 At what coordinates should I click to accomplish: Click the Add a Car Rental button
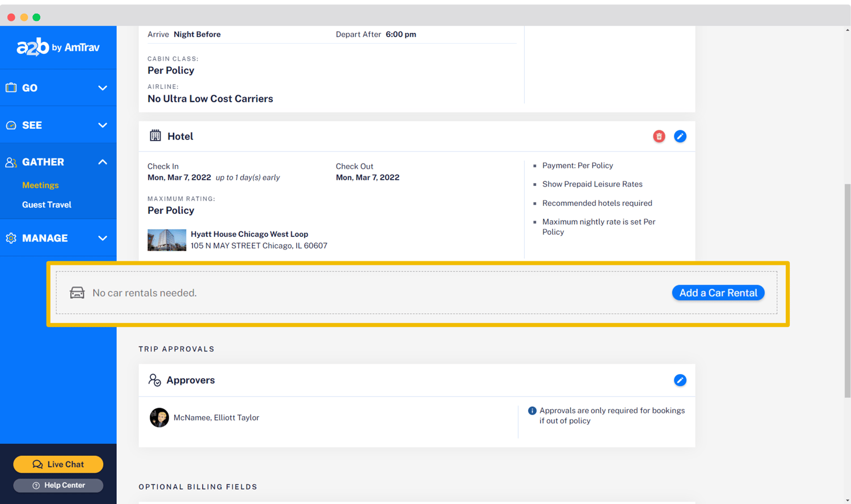coord(718,293)
